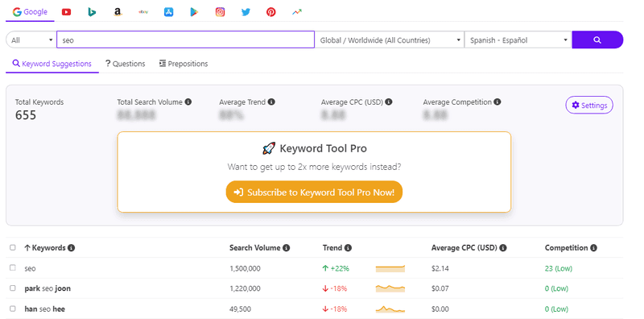Open the App Store source icon

(x=169, y=12)
